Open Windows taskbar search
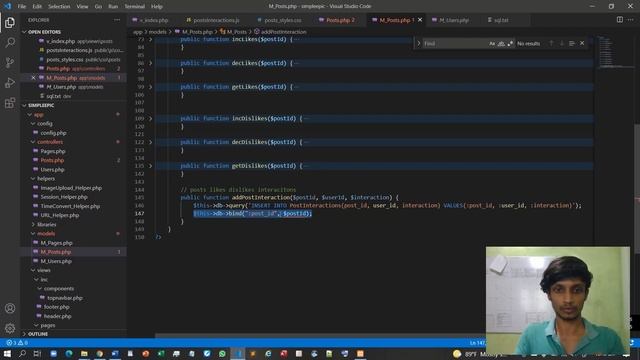 22,353
